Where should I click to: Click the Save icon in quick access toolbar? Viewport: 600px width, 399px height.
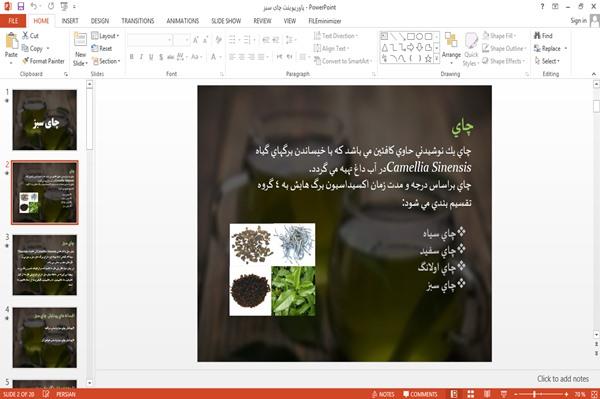[x=21, y=6]
